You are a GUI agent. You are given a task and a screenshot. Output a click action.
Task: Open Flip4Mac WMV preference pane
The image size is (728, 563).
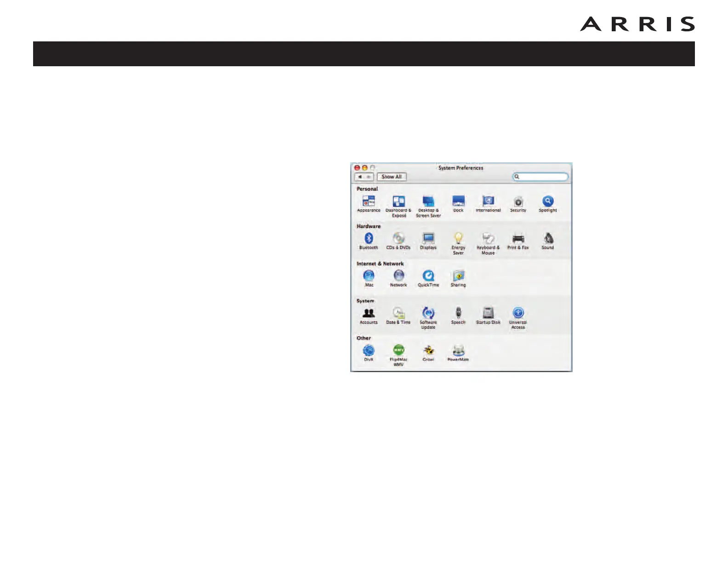(x=398, y=355)
